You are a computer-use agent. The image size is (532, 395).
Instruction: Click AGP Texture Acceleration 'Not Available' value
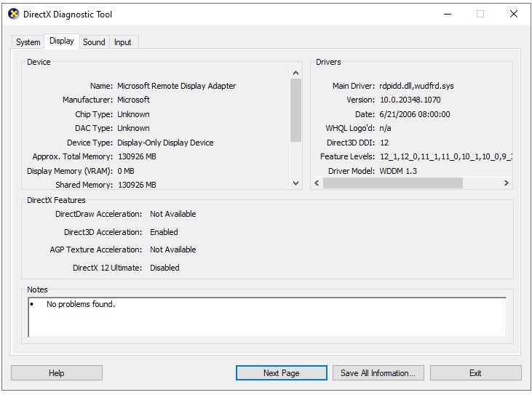[173, 250]
